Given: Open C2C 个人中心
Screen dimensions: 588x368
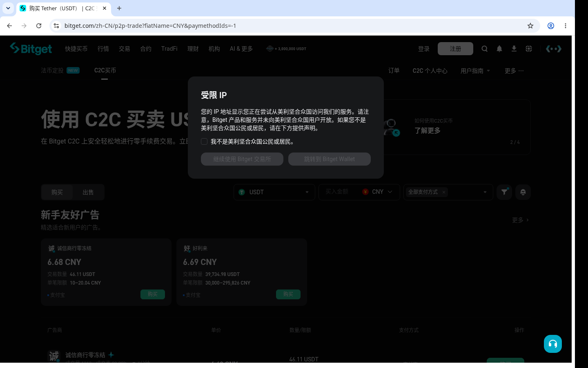Looking at the screenshot, I should click(x=430, y=71).
